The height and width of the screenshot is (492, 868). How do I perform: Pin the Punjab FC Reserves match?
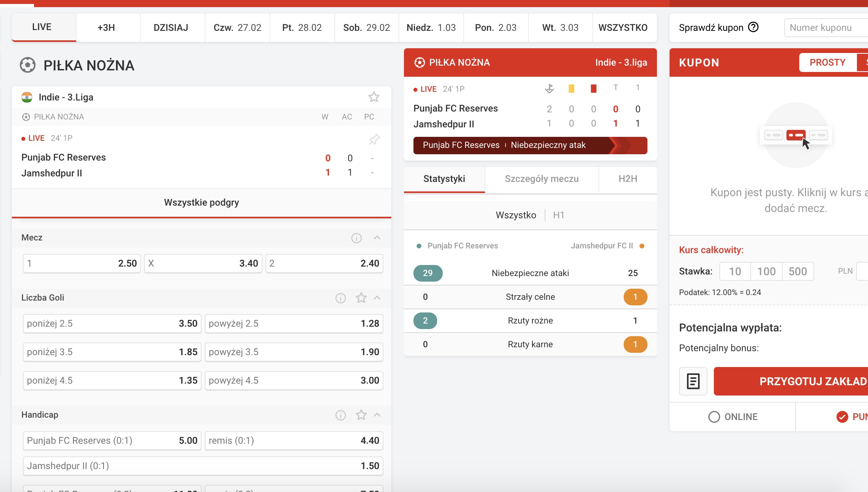(x=374, y=139)
